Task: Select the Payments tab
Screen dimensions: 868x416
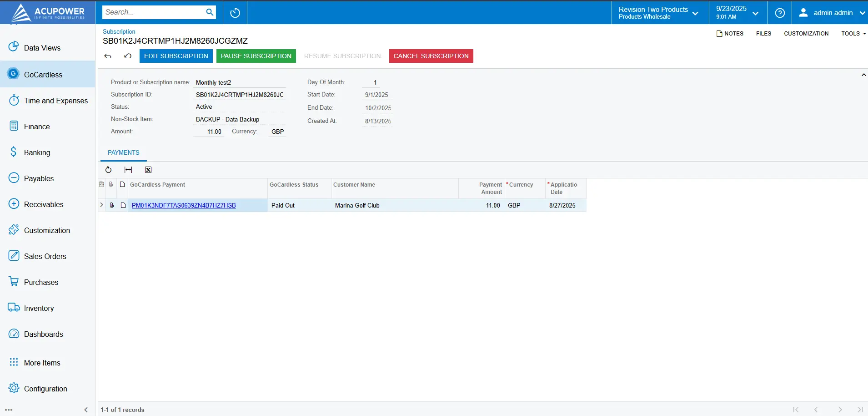Action: pos(124,153)
